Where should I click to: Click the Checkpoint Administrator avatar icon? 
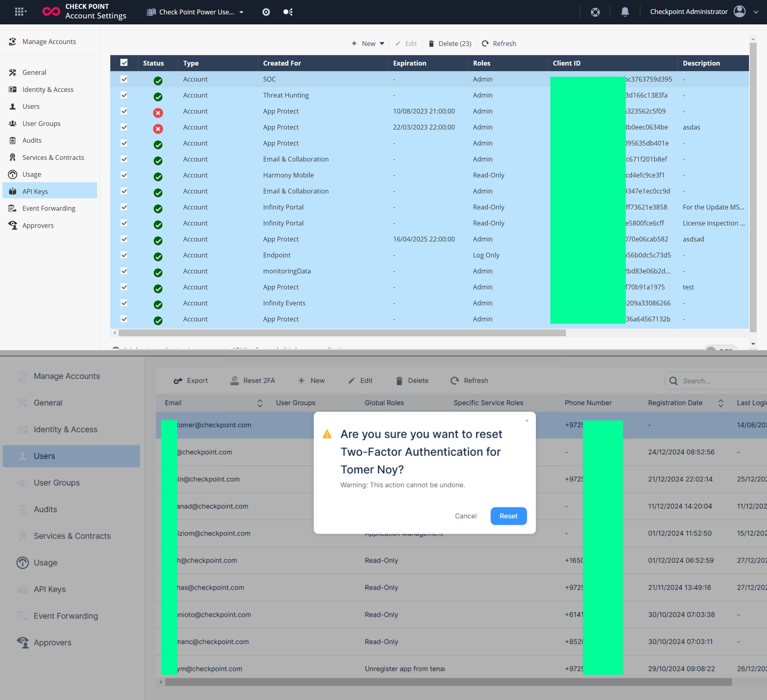click(x=739, y=12)
